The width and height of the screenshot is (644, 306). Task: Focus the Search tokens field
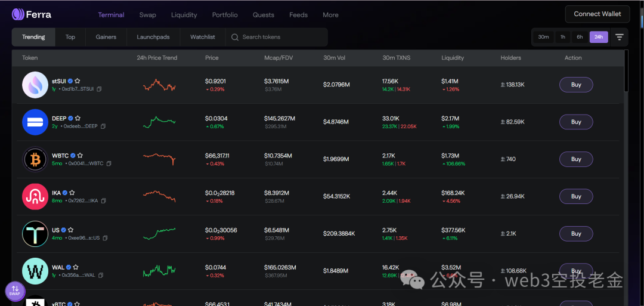tap(277, 37)
